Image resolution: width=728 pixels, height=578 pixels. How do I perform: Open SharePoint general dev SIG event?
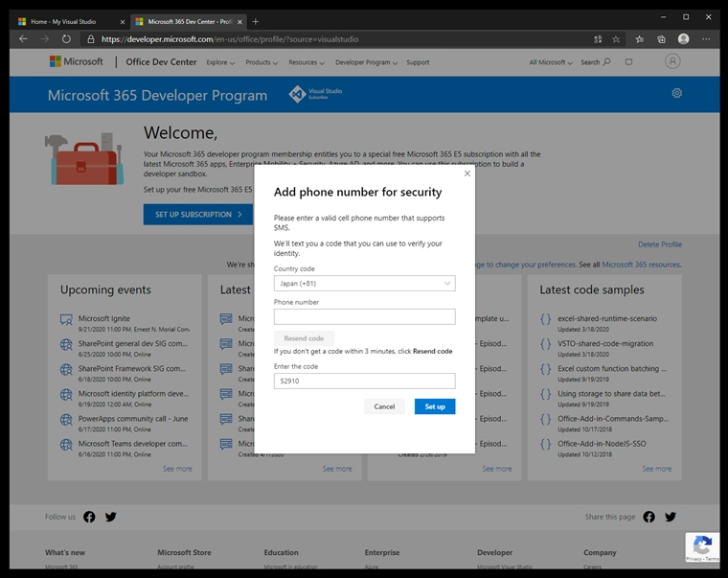click(x=133, y=343)
